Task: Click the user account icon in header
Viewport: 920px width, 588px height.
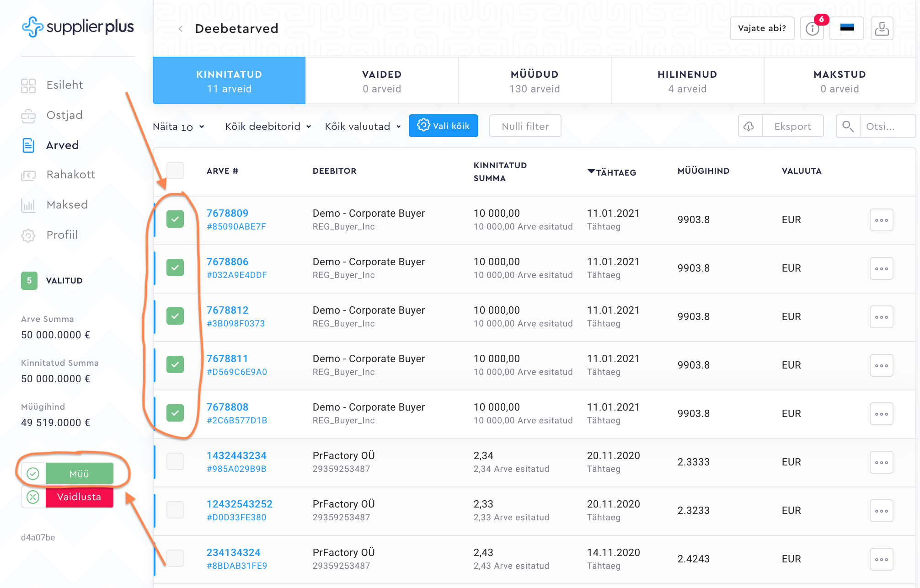Action: coord(882,29)
